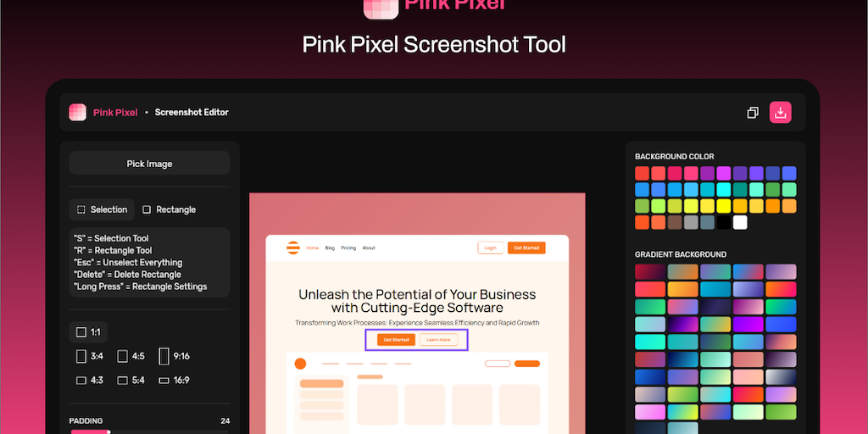Click the orange striped logo in the preview navbar
Viewport: 868px width, 434px height.
click(x=292, y=248)
